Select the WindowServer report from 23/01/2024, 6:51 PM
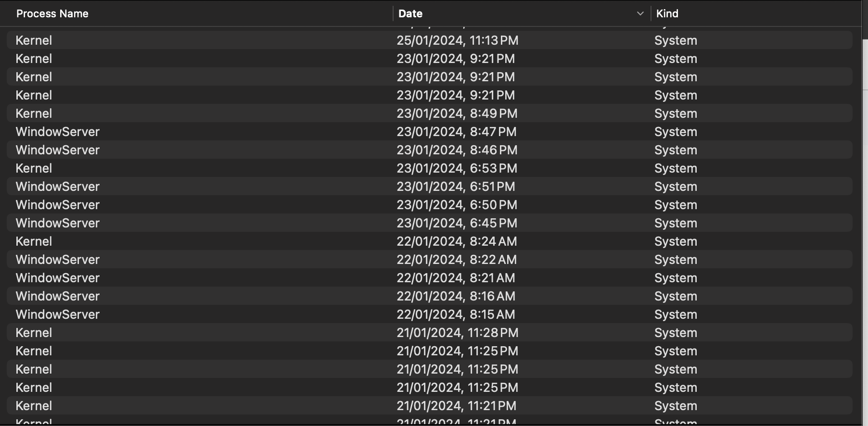 pyautogui.click(x=430, y=187)
